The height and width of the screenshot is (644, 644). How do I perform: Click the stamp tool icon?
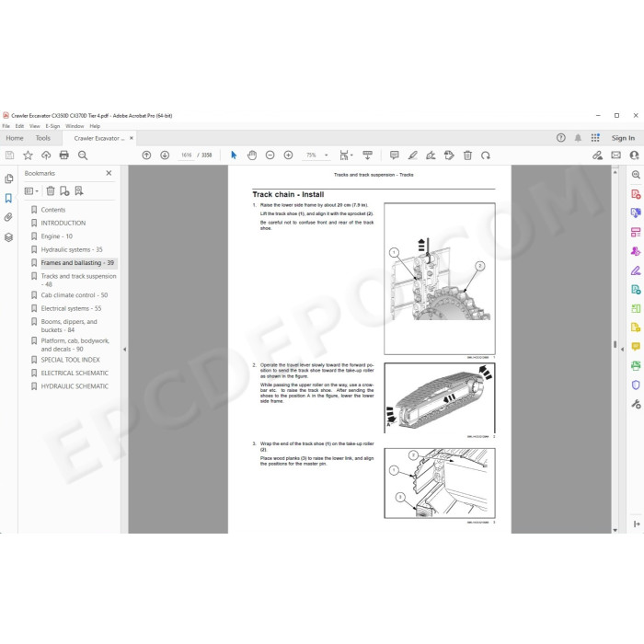coord(449,155)
